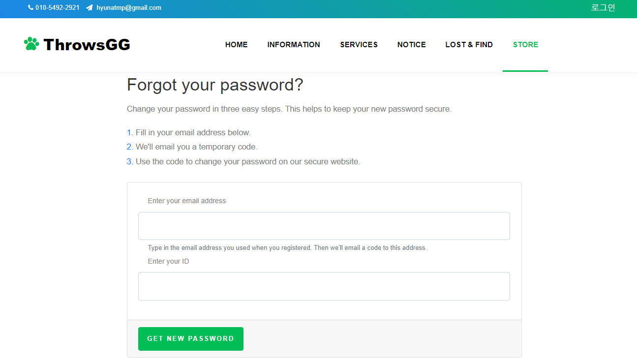Open the INFORMATION menu item
Screen dimensions: 637x364
coord(294,45)
